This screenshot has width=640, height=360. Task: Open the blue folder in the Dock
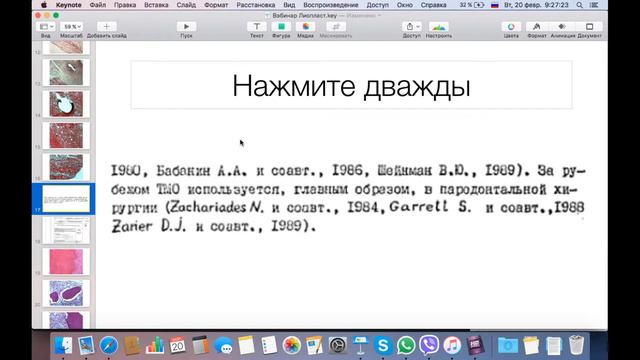click(x=508, y=346)
